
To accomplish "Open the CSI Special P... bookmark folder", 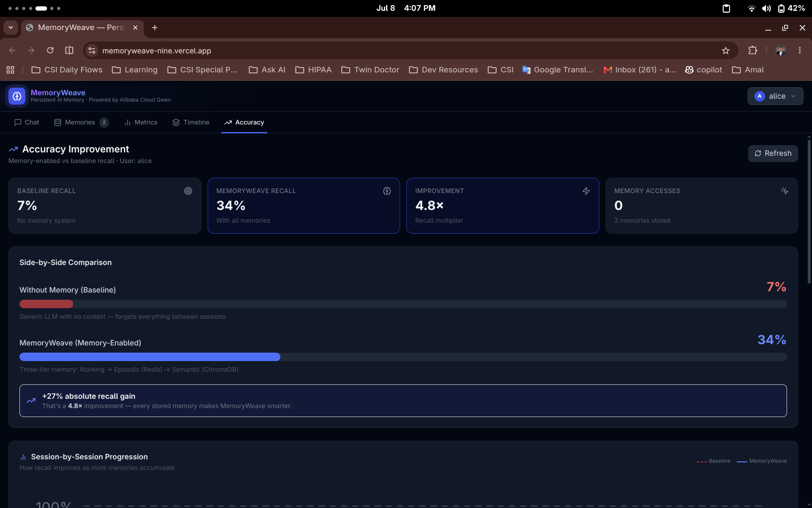I will [x=202, y=70].
